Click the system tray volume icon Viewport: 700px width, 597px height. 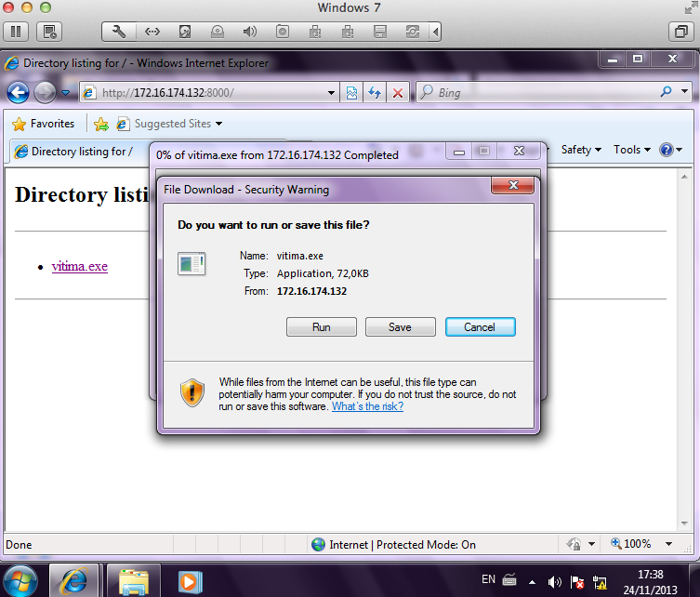(x=554, y=582)
